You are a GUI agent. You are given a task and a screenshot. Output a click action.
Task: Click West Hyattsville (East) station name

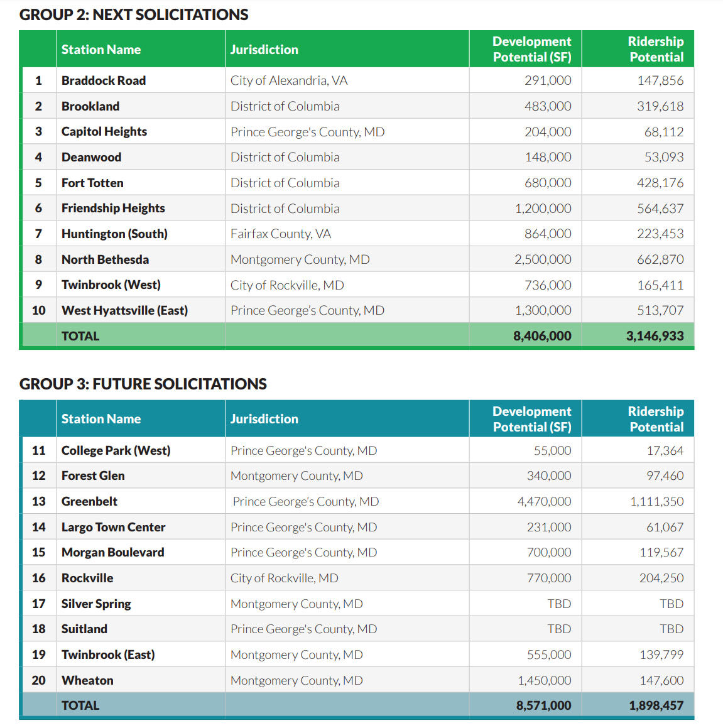coord(124,310)
